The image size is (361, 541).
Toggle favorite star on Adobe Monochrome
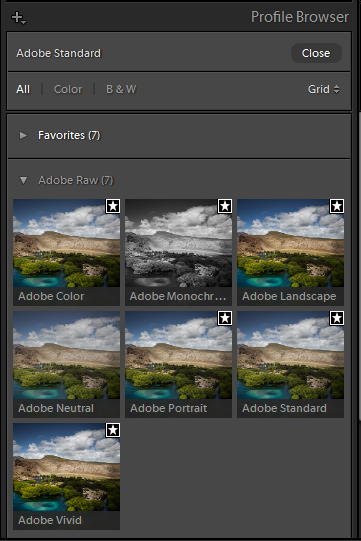pyautogui.click(x=225, y=206)
